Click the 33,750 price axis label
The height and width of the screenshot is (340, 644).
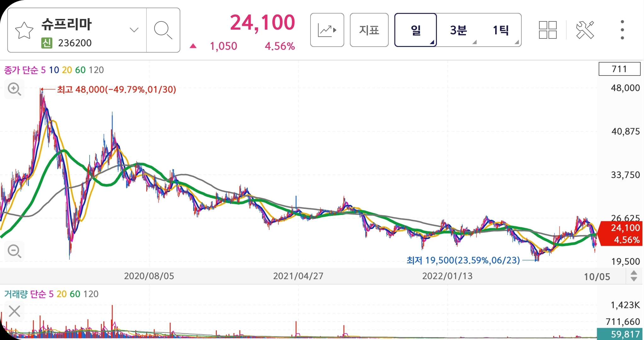pos(625,175)
